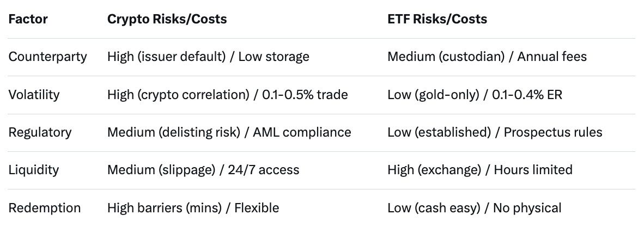Click the High (exchange) / Hours limited cell

(479, 170)
